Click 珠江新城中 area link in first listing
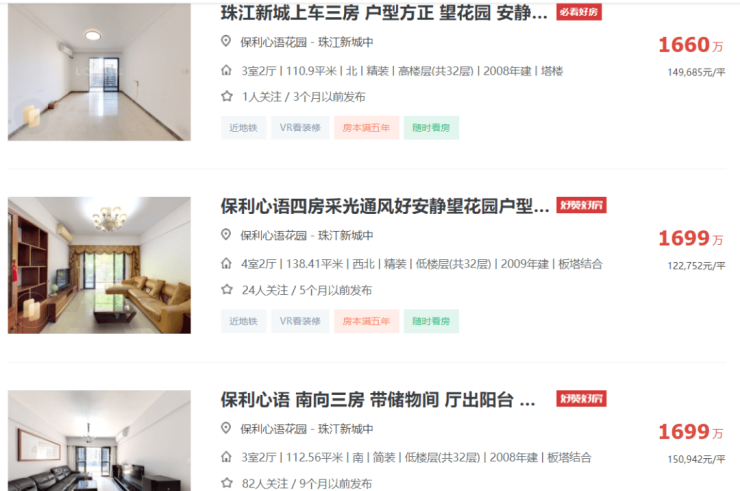740x491 pixels. tap(345, 42)
